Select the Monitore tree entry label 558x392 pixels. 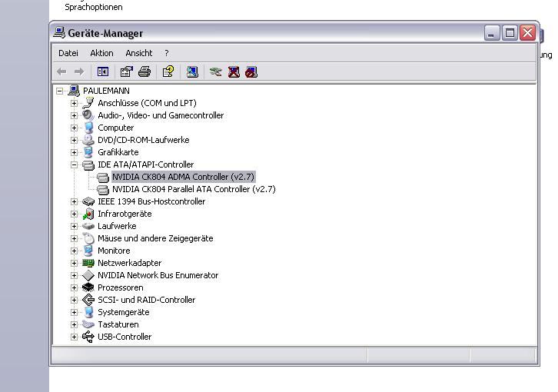coord(114,251)
